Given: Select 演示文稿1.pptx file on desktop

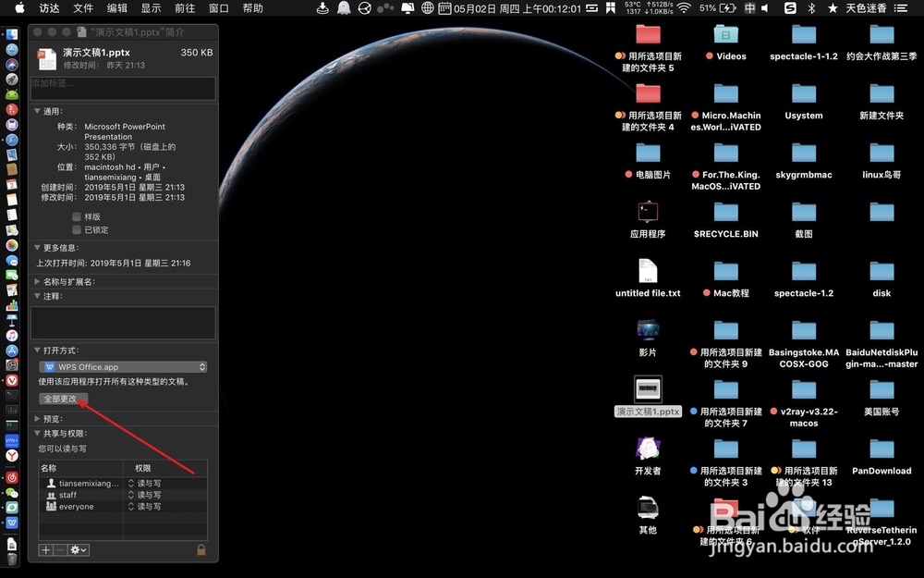Looking at the screenshot, I should click(x=648, y=397).
